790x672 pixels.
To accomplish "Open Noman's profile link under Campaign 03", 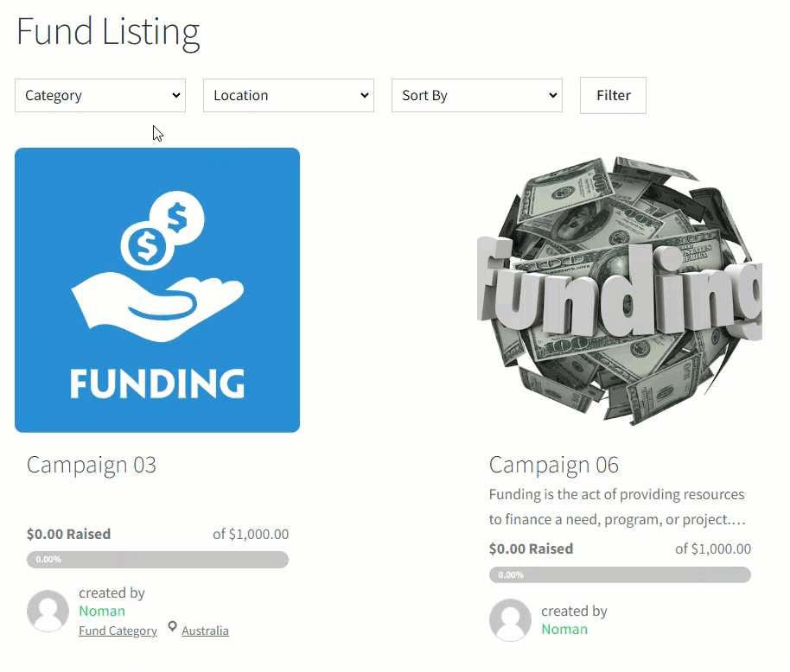I will (102, 611).
